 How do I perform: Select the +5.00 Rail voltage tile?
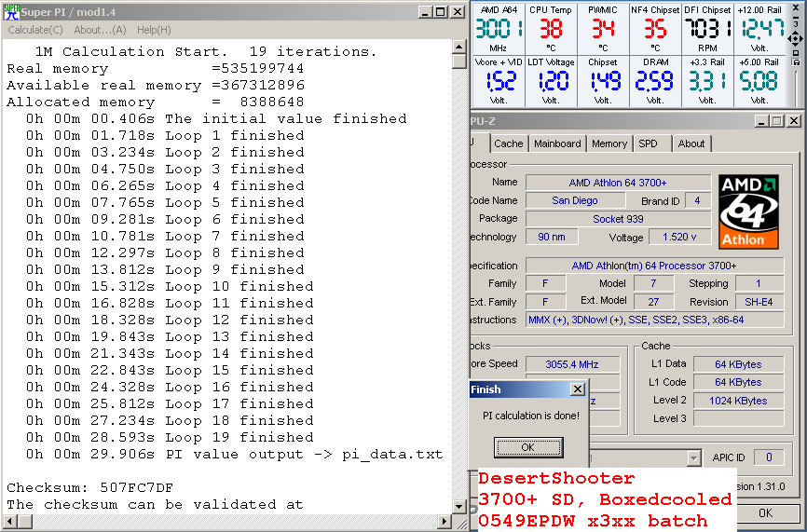pyautogui.click(x=760, y=81)
